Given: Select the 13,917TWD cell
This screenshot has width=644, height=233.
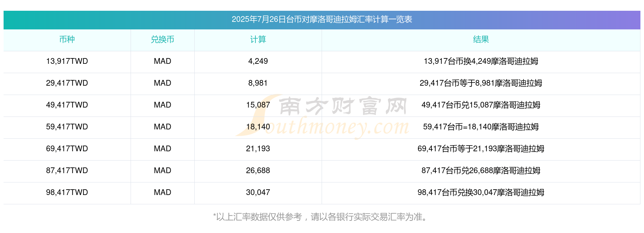Looking at the screenshot, I should (67, 61).
